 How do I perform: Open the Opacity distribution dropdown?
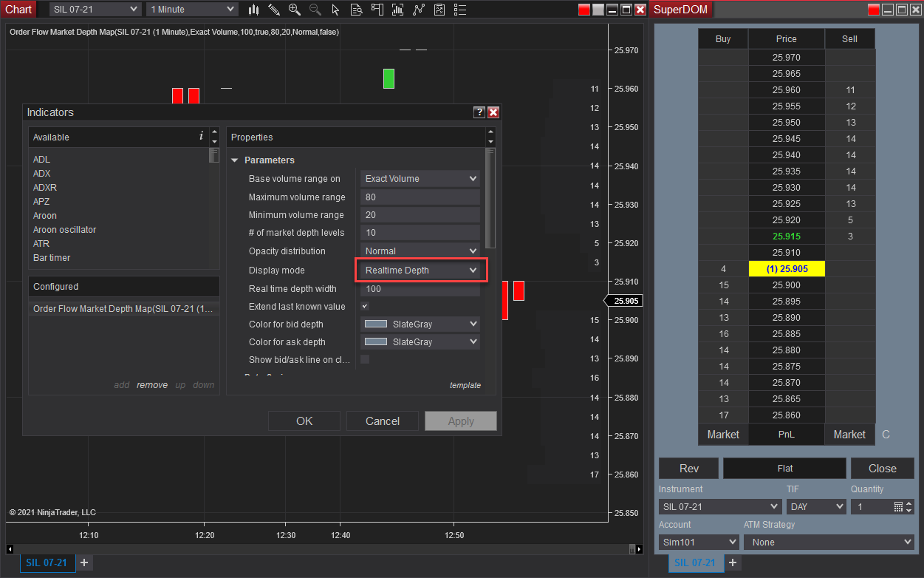tap(420, 251)
